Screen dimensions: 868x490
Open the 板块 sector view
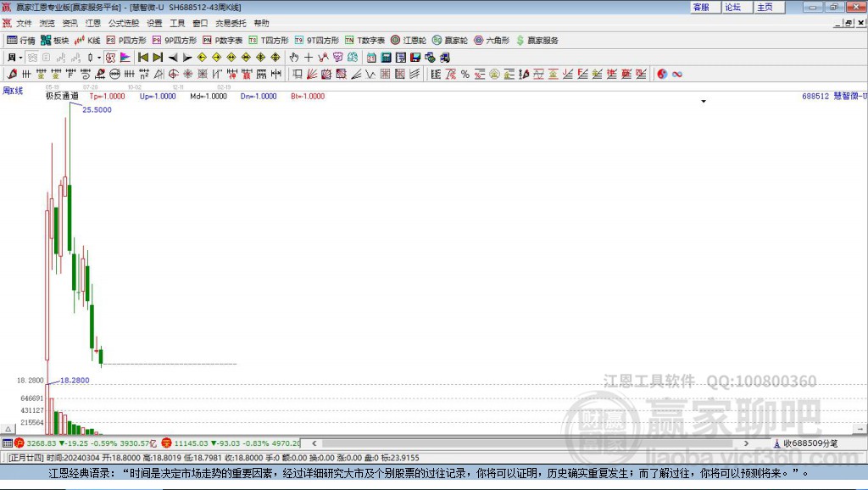coord(54,41)
